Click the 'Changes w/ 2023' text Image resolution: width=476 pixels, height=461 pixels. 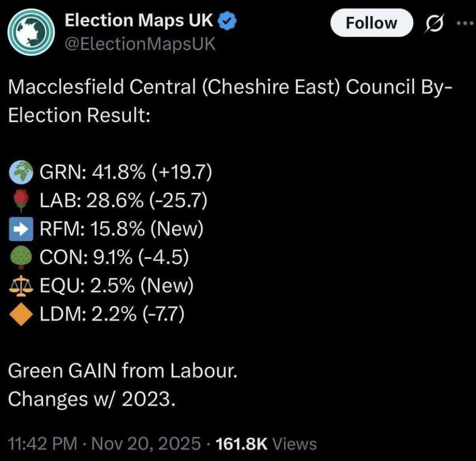coord(92,400)
